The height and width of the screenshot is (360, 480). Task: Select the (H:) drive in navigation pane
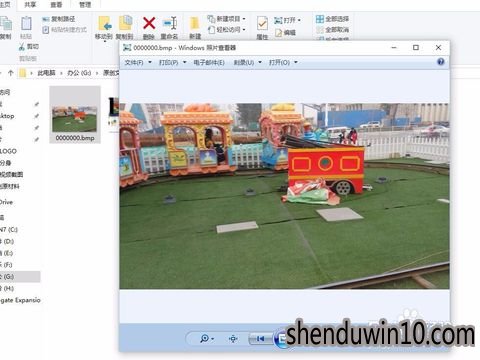[x=7, y=288]
